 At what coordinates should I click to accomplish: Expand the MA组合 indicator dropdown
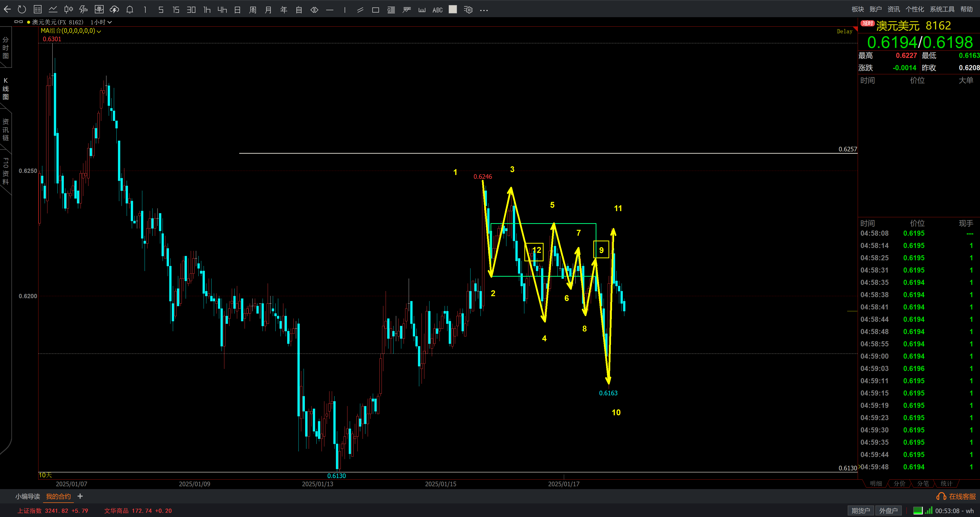pos(98,32)
